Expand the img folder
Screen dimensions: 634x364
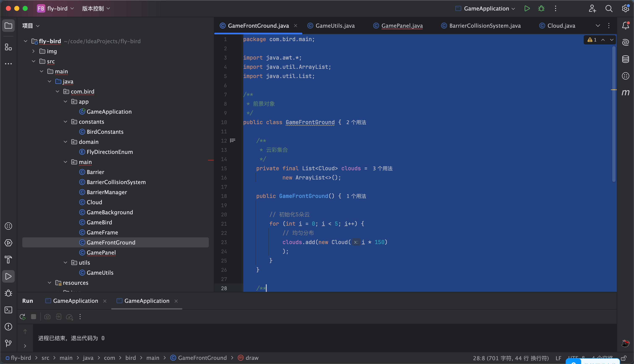point(34,51)
